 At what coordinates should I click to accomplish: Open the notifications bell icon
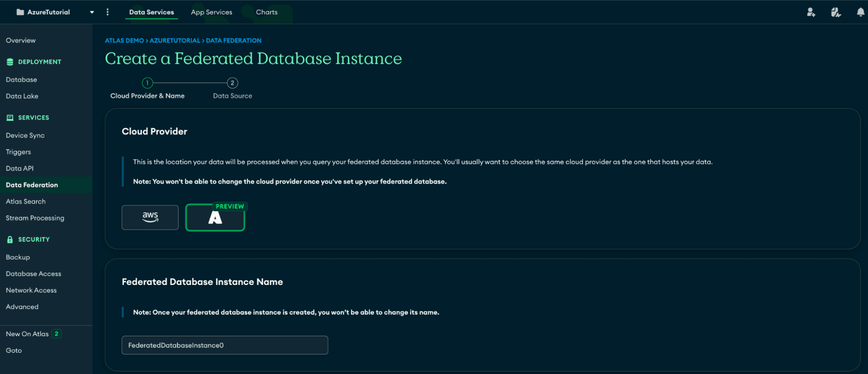[860, 12]
